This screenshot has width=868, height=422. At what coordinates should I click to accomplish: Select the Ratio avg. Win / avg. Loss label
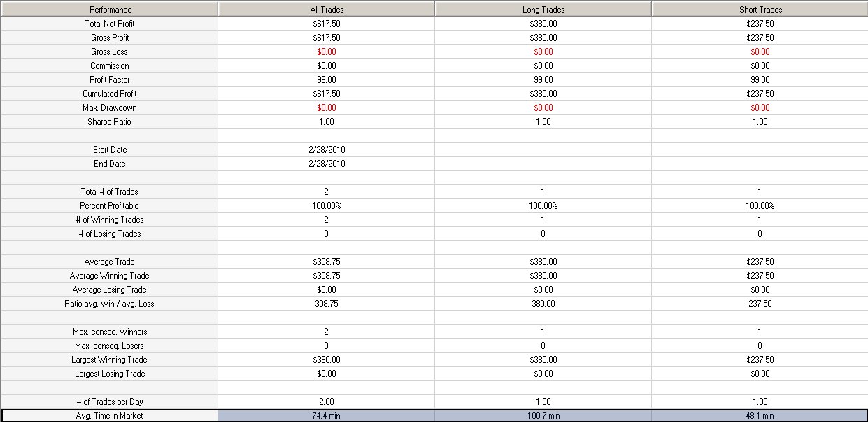click(110, 304)
